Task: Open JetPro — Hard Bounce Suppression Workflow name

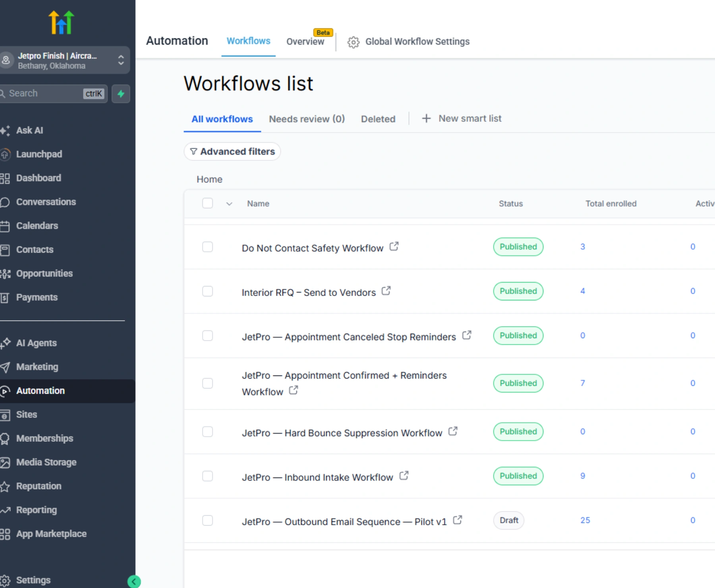Action: point(342,433)
